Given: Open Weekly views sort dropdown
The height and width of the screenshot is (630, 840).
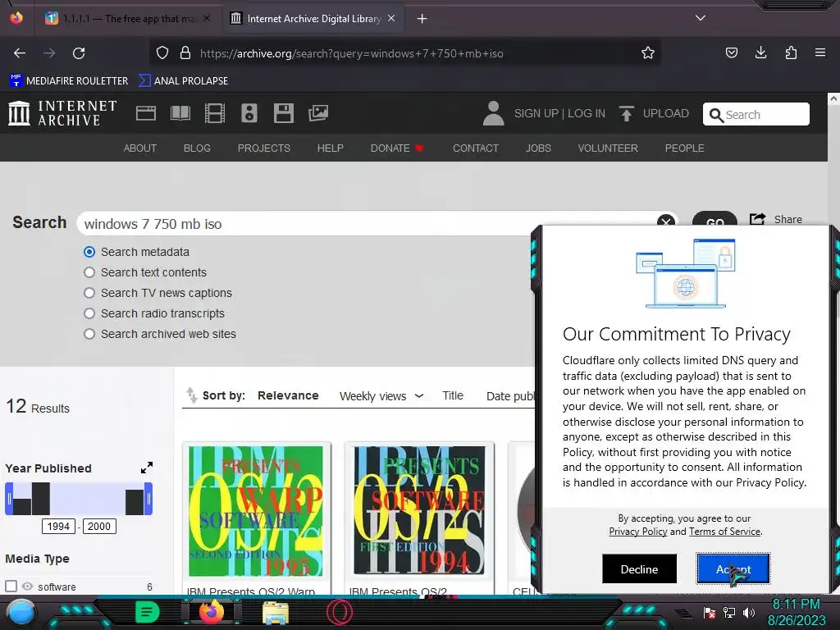Looking at the screenshot, I should click(381, 396).
